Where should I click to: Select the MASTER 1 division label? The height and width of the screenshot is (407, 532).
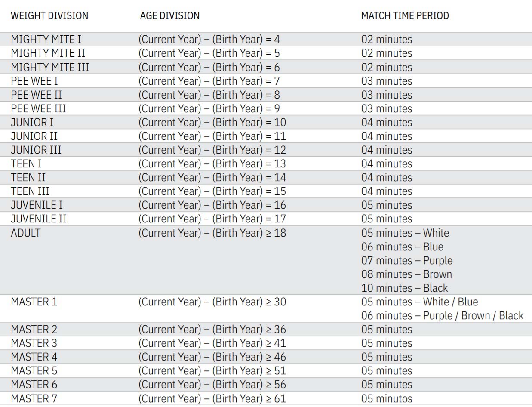tap(34, 302)
